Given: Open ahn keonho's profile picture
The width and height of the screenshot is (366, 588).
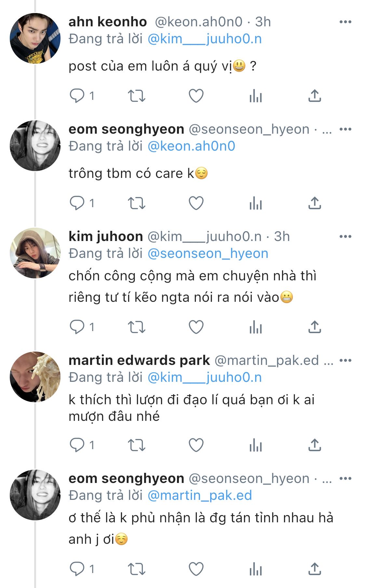Looking at the screenshot, I should point(35,38).
